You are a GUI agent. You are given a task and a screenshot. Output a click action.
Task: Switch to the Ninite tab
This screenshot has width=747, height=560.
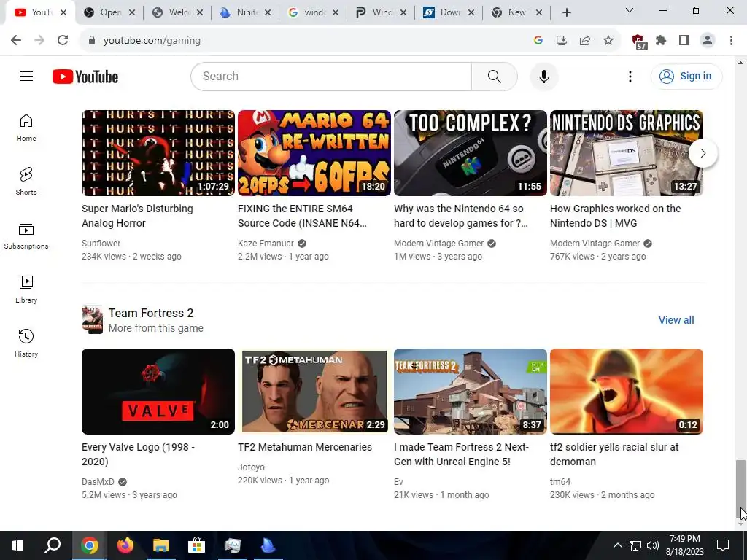click(245, 12)
